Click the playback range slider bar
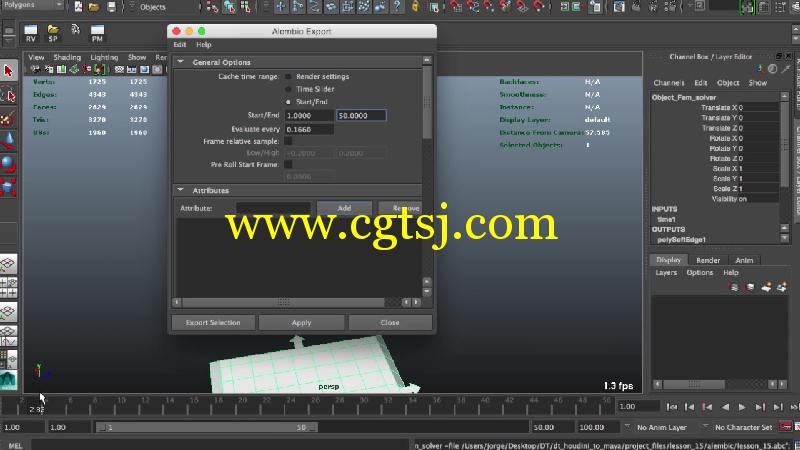 pyautogui.click(x=207, y=427)
